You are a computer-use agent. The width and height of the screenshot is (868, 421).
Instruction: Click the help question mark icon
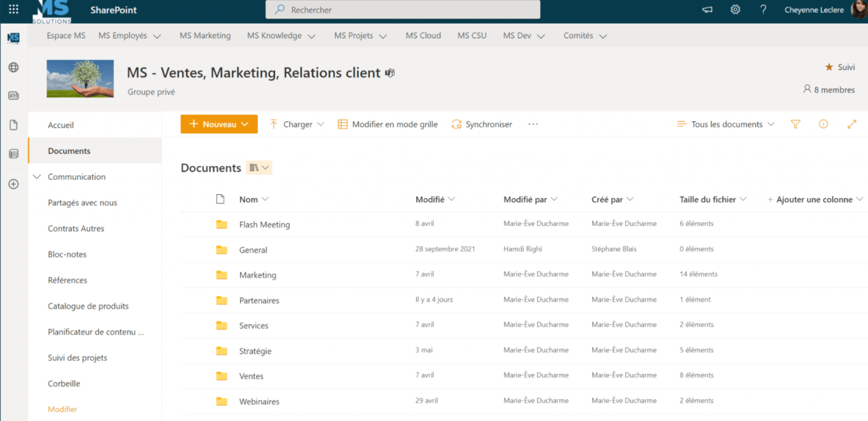point(763,10)
